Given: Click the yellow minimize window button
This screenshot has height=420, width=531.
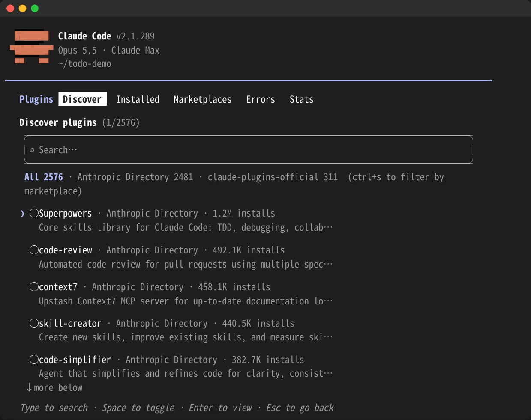Looking at the screenshot, I should pyautogui.click(x=23, y=9).
